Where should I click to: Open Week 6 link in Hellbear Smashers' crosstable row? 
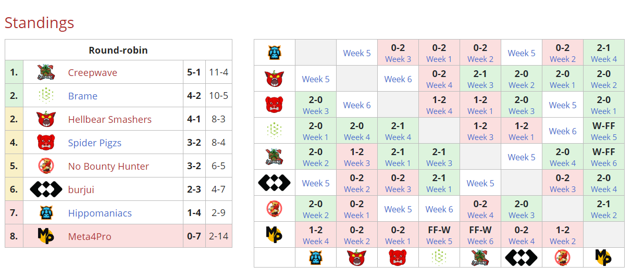(398, 79)
